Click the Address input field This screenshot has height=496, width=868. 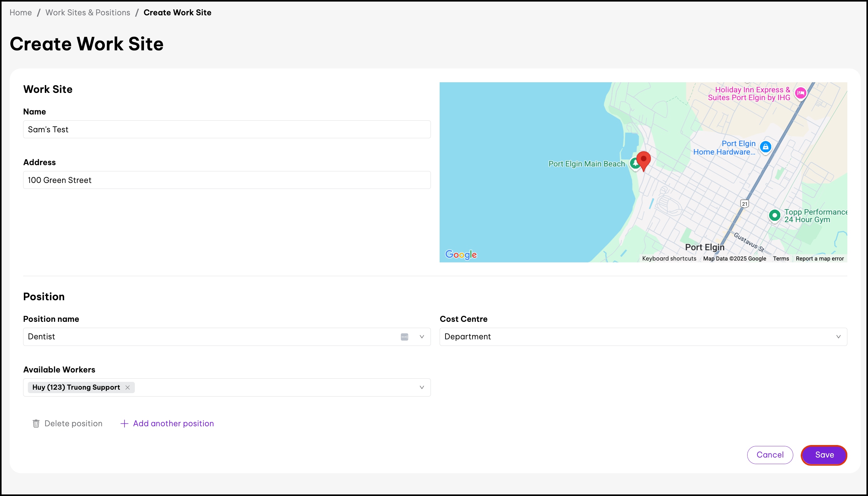[227, 180]
